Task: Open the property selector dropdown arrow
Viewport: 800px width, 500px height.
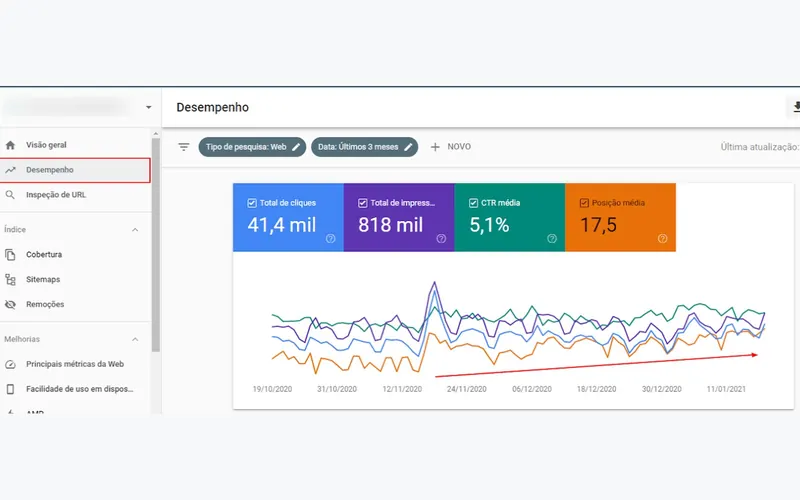Action: coord(148,107)
